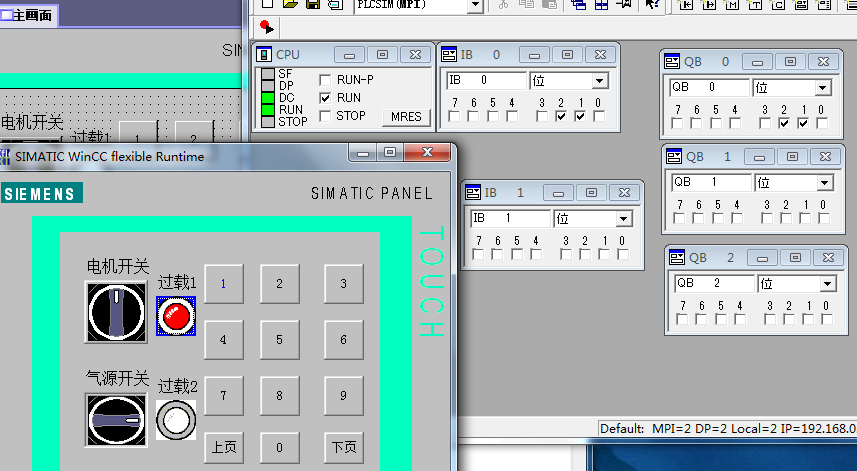The image size is (857, 471).
Task: Click keypad button 3 on the panel
Action: point(343,284)
